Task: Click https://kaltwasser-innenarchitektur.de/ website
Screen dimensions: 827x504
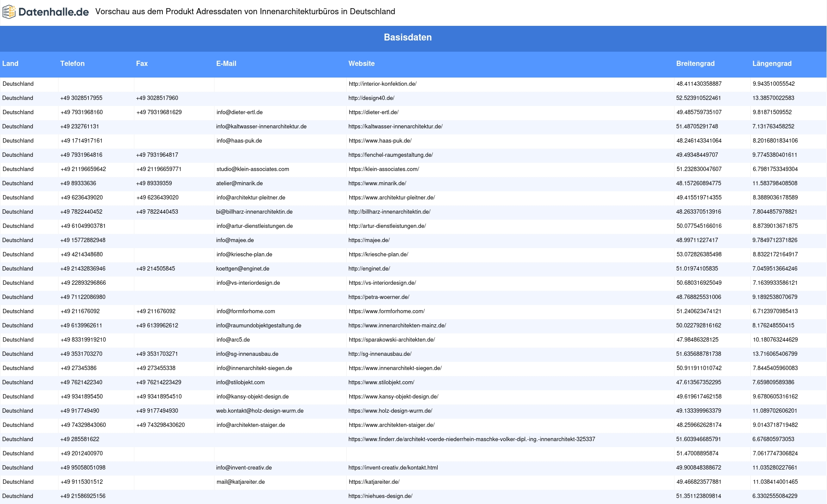Action: (x=395, y=127)
